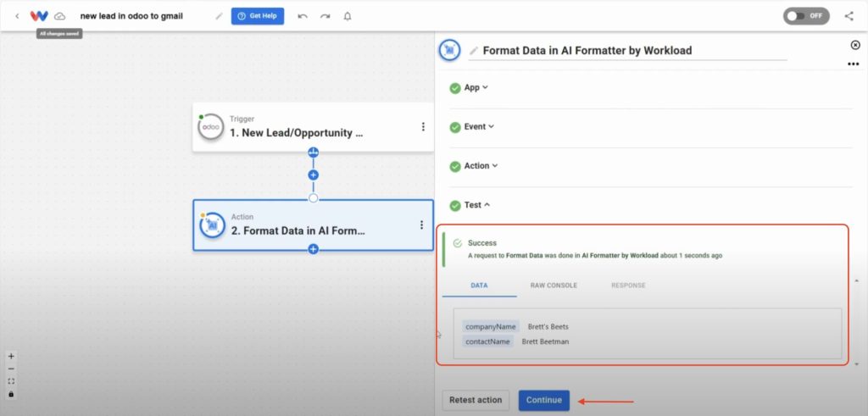The width and height of the screenshot is (868, 416).
Task: Edit the step title field
Action: [627, 51]
